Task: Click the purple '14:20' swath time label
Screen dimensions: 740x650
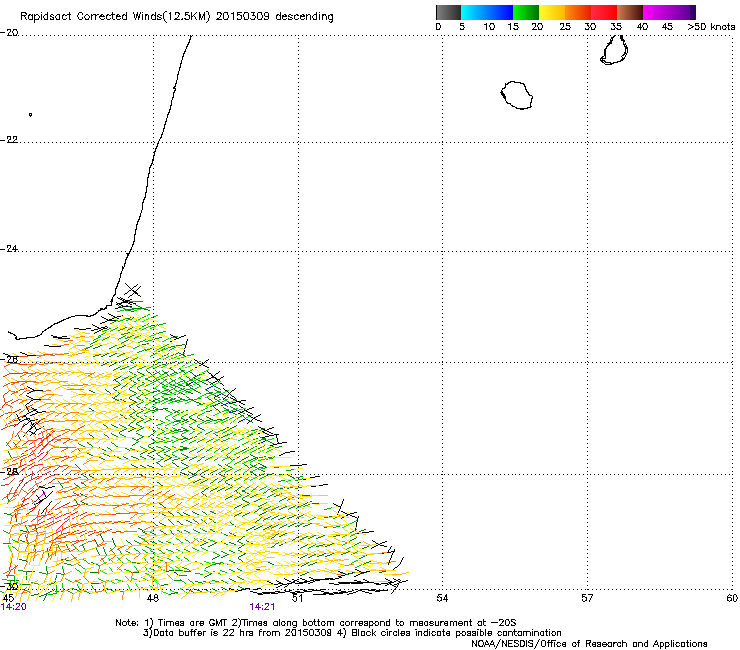Action: 14,607
